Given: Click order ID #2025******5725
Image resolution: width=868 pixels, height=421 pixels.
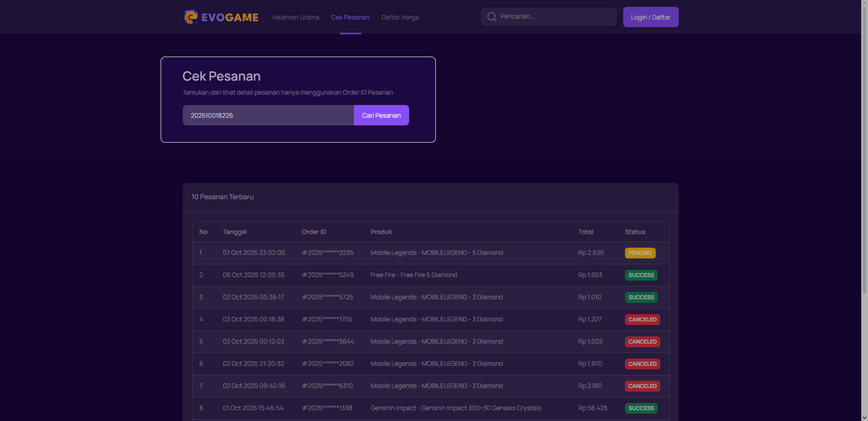Looking at the screenshot, I should [x=328, y=297].
